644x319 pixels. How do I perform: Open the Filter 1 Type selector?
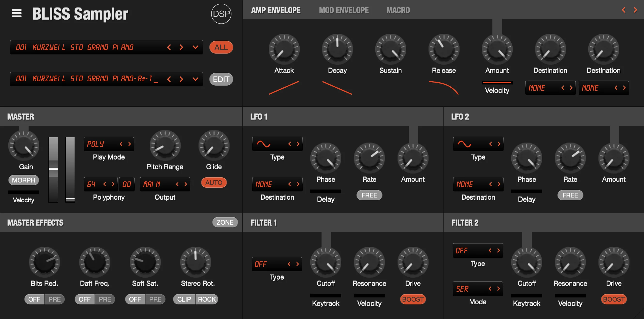(277, 264)
